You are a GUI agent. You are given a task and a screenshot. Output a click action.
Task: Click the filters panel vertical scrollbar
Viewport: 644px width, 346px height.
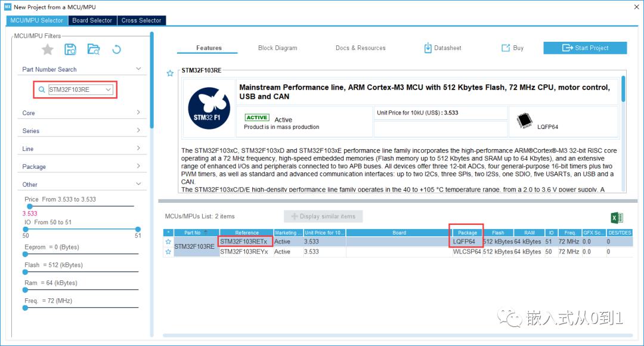pos(151,81)
